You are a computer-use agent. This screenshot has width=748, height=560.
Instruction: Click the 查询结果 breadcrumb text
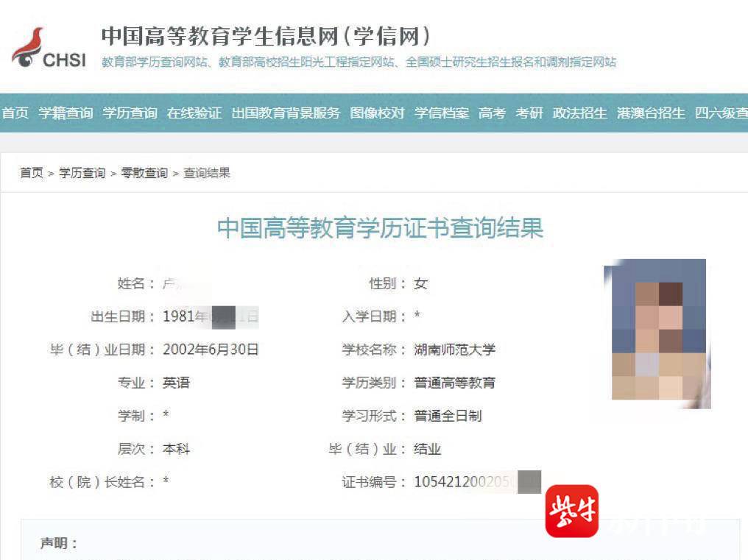(x=207, y=173)
